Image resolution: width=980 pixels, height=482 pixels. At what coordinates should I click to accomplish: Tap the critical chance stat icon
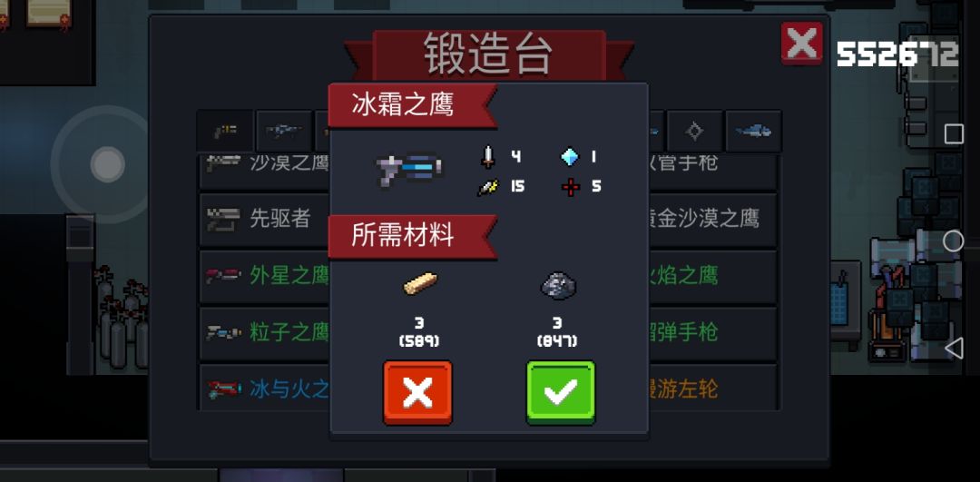click(488, 186)
